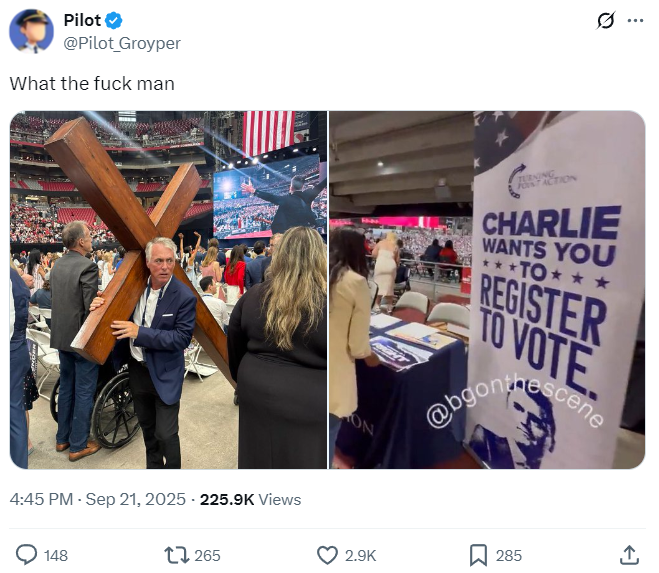
Task: Click the 265 reposts count
Action: coord(207,555)
